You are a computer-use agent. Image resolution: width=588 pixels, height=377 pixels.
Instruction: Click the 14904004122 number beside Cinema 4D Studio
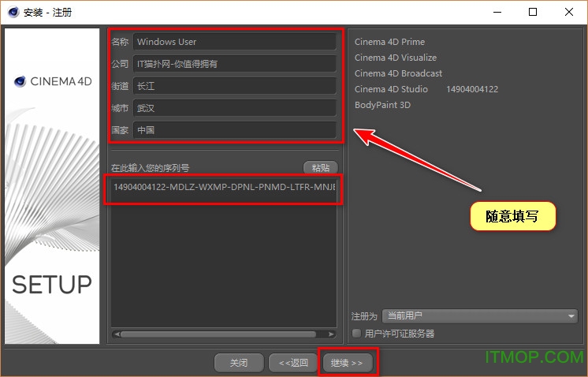pos(472,89)
